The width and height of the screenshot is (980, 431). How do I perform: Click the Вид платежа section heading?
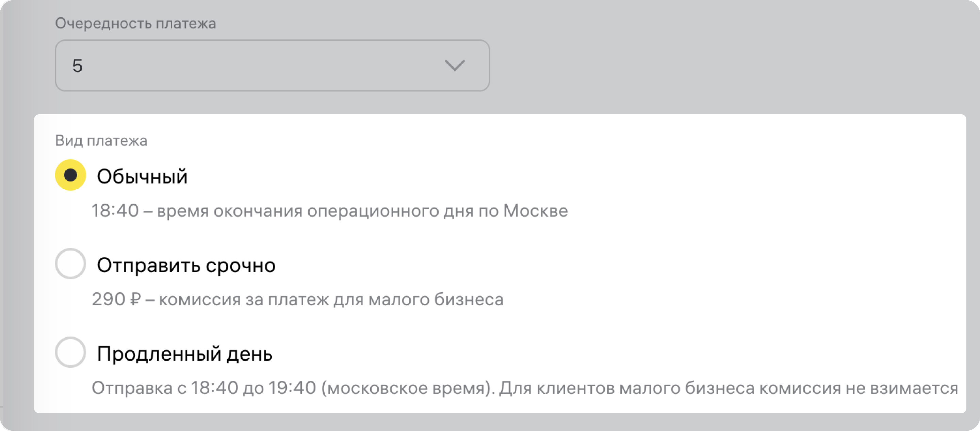click(101, 141)
